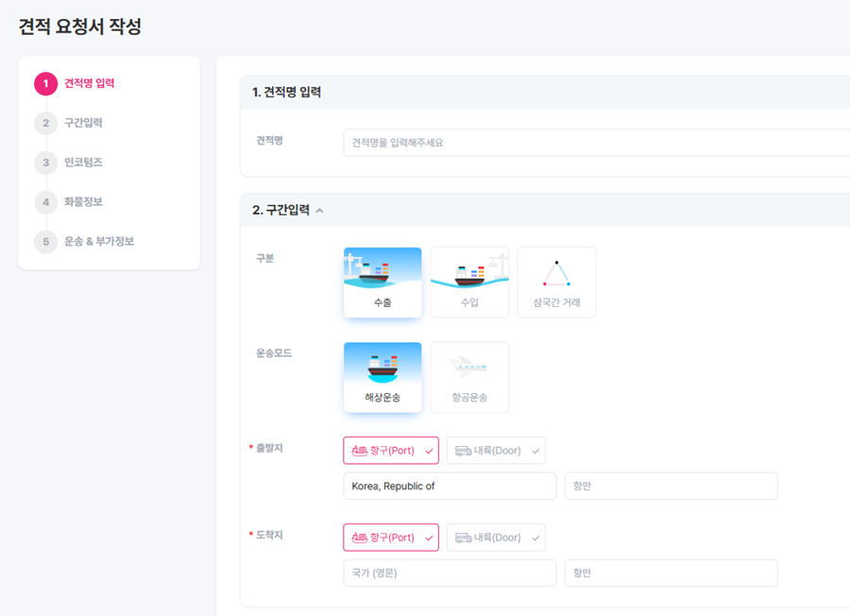The height and width of the screenshot is (616, 850).
Task: Click the 인코텀즈 sidebar link
Action: pos(83,163)
